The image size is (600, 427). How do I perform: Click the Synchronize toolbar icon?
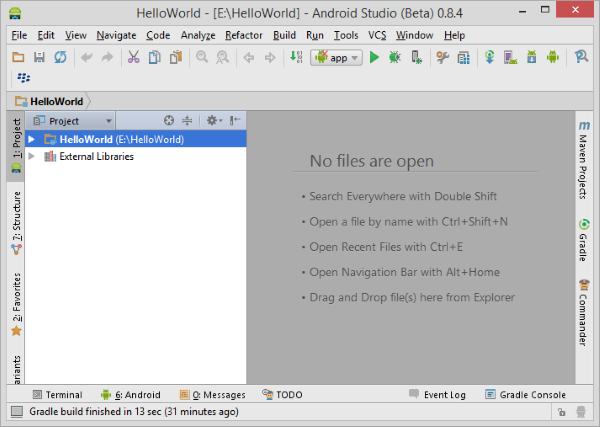[60, 57]
